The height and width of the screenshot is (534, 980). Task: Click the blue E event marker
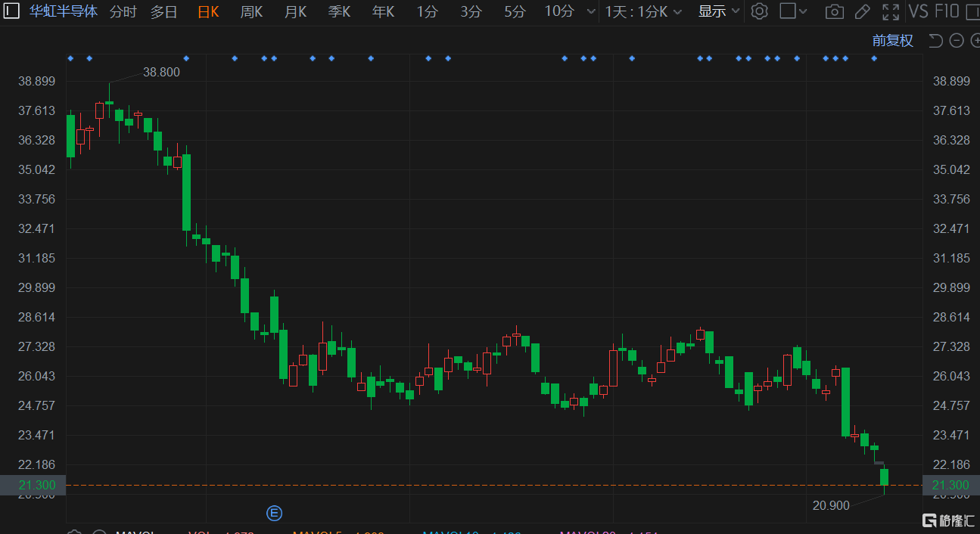(x=274, y=514)
